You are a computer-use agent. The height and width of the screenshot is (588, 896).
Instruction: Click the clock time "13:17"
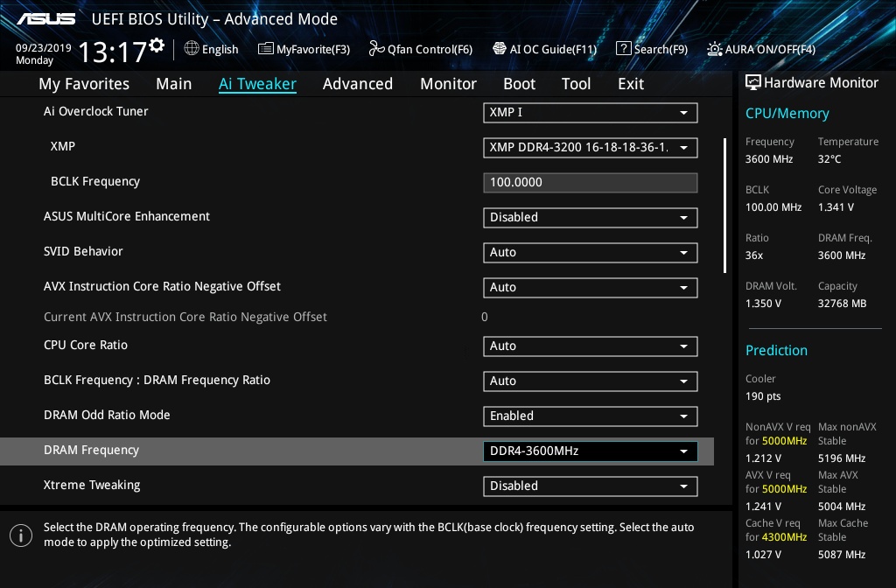pyautogui.click(x=112, y=52)
